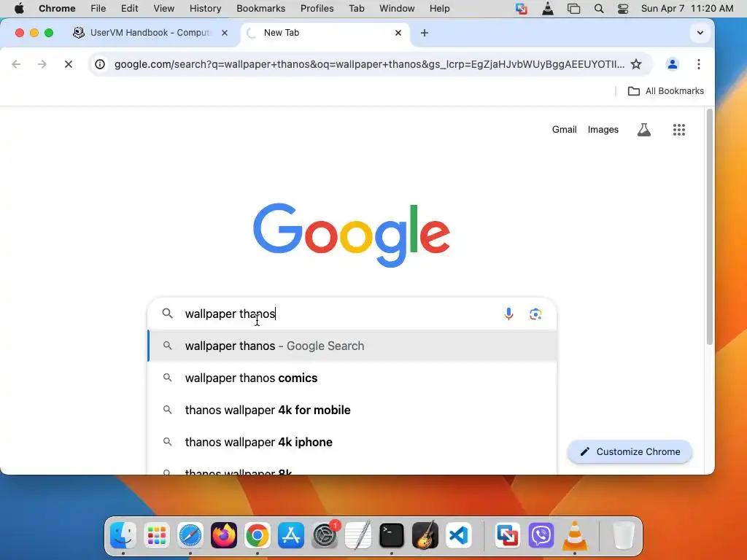Search by image with Google Lens
This screenshot has height=560, width=747.
(535, 314)
